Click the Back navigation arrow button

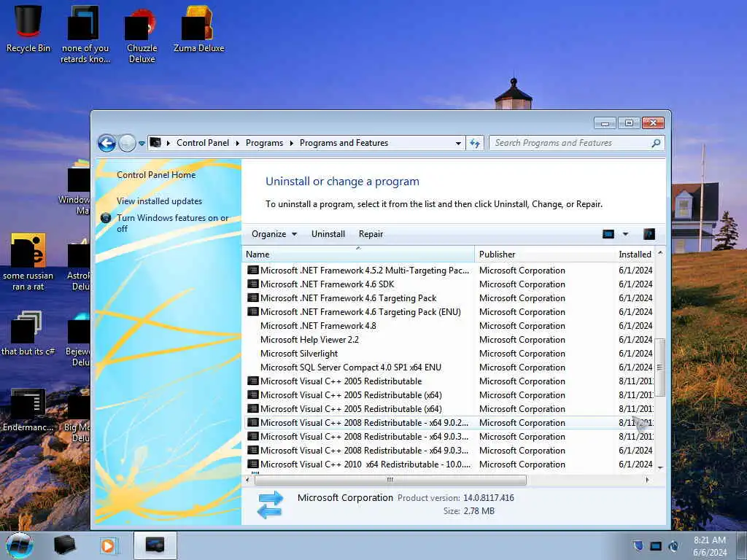107,143
